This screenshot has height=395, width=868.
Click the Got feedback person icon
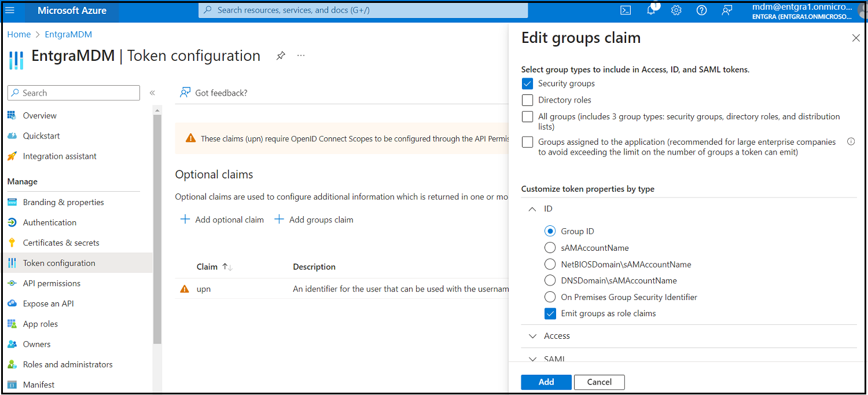(x=185, y=93)
